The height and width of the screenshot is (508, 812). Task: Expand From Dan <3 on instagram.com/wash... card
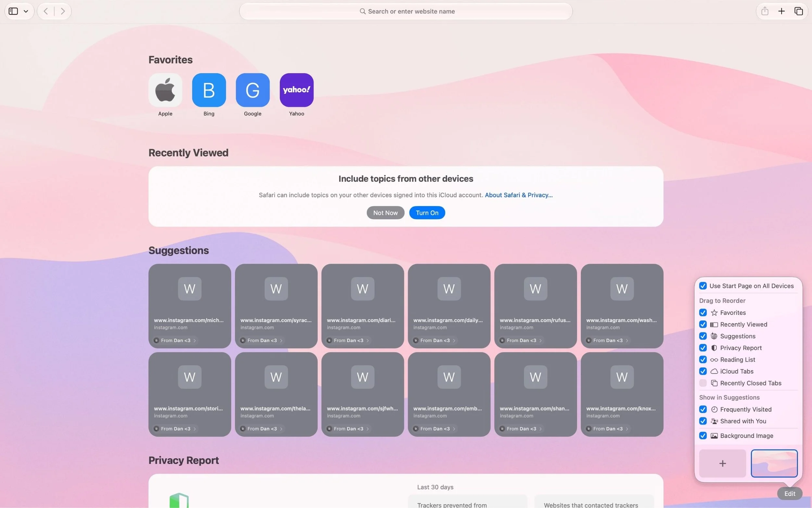point(607,341)
